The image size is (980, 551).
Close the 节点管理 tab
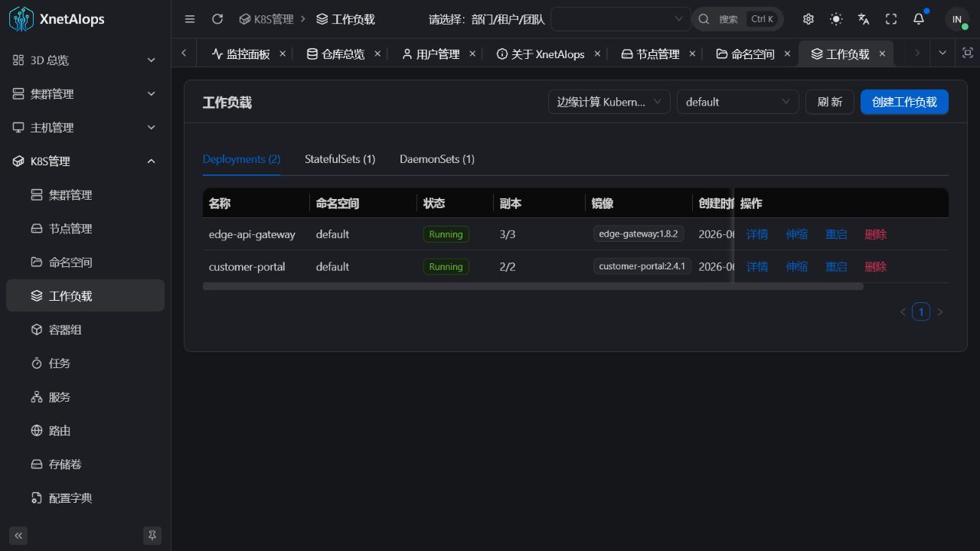tap(692, 54)
